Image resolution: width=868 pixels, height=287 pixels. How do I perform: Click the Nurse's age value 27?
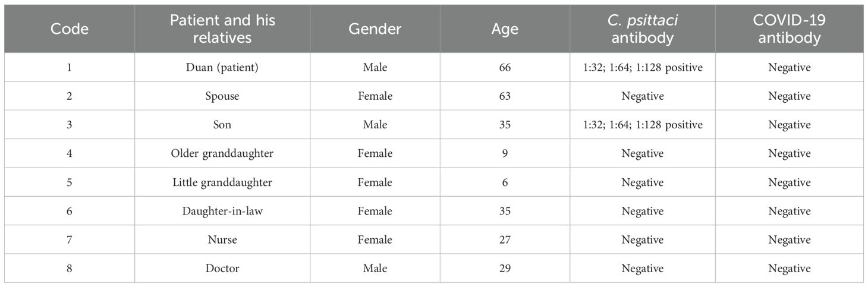[x=505, y=239]
